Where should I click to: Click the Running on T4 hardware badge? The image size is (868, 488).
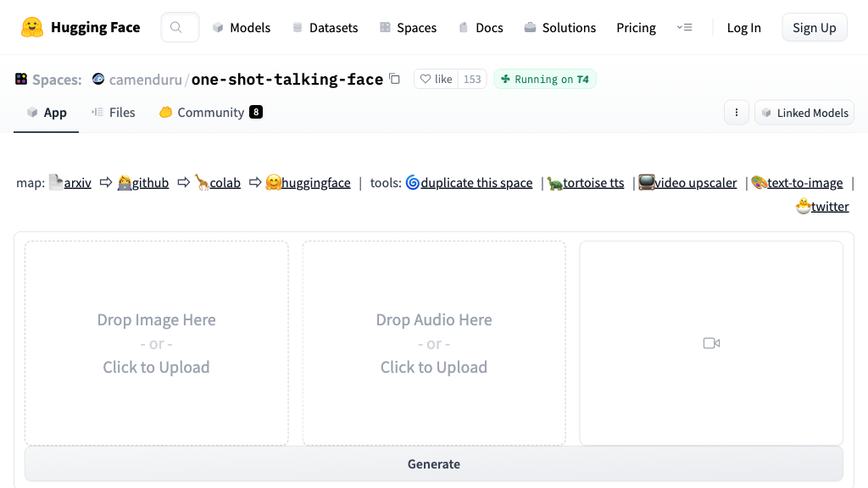point(545,79)
